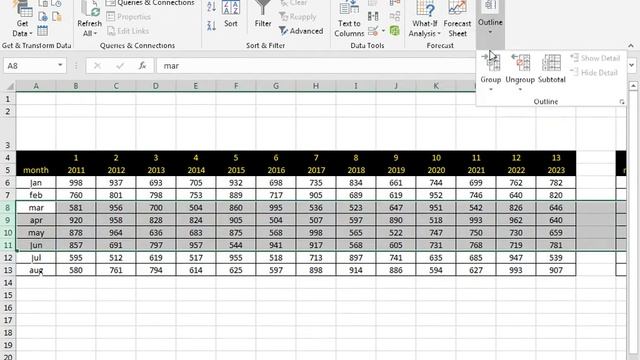Select the jul cell
640x360 pixels.
[x=36, y=258]
